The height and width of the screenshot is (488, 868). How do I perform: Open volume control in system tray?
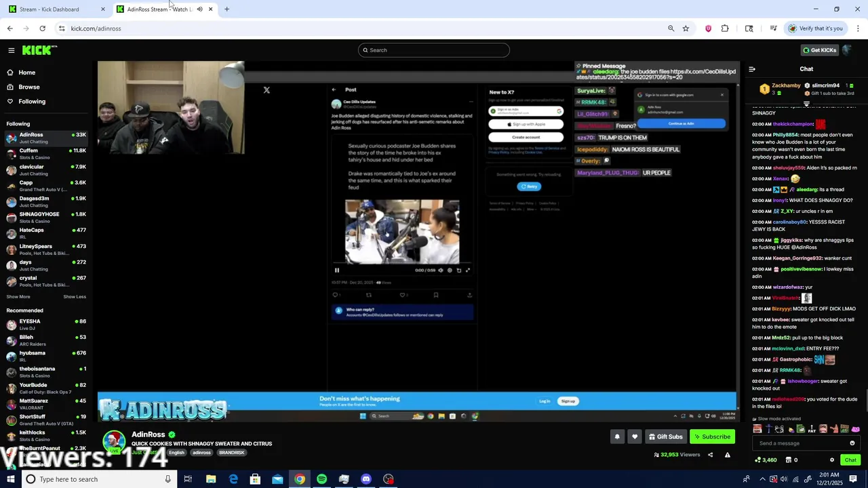click(x=784, y=479)
